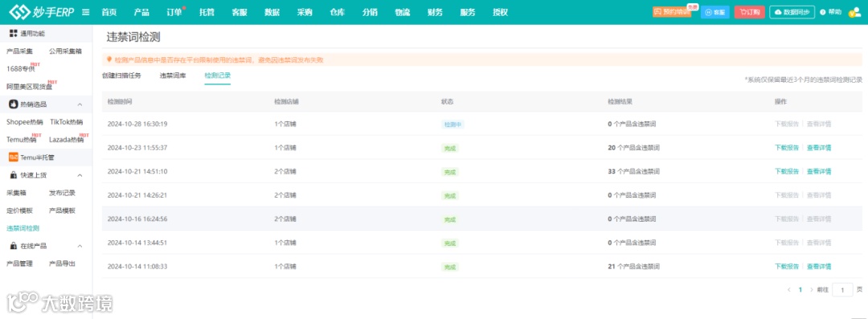Toggle the hamburger sidebar menu icon

point(86,12)
